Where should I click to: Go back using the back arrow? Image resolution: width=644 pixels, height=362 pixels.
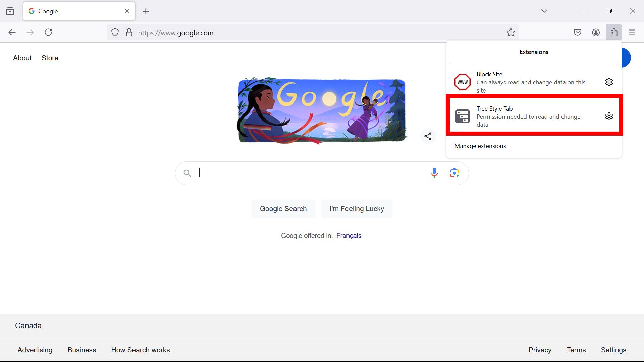(x=12, y=32)
